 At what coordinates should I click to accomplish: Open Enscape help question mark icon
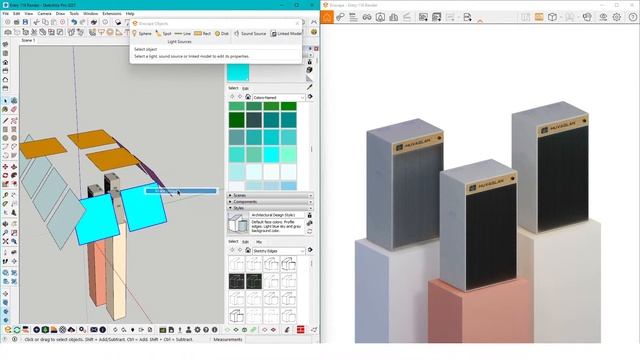click(633, 17)
